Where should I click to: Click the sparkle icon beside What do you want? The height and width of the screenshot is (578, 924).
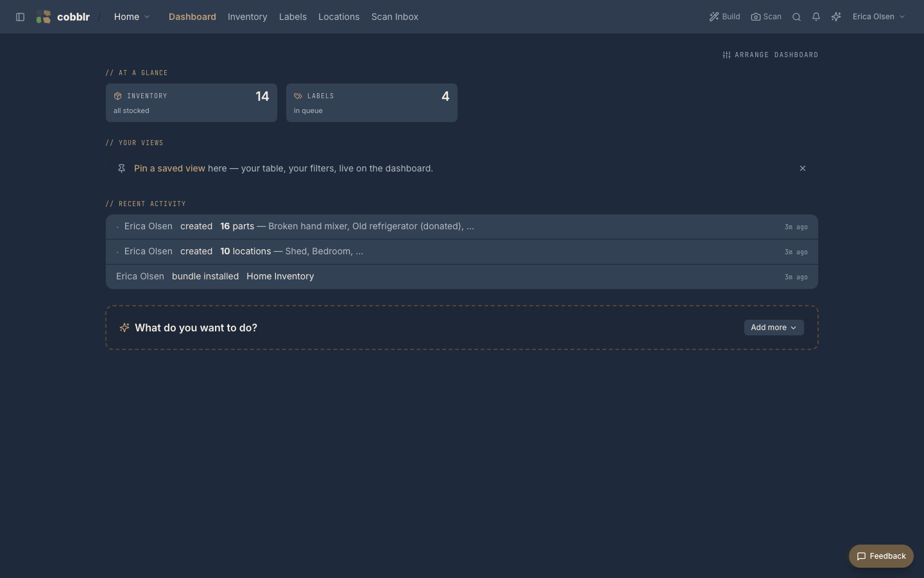pyautogui.click(x=124, y=328)
